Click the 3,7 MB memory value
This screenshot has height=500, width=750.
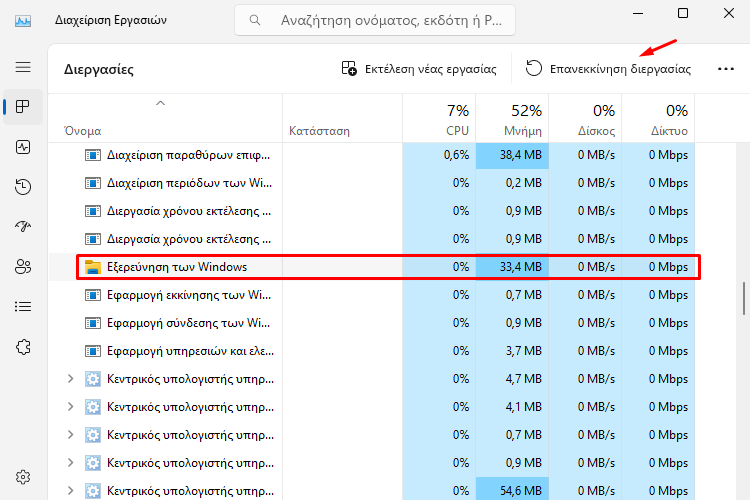(524, 351)
